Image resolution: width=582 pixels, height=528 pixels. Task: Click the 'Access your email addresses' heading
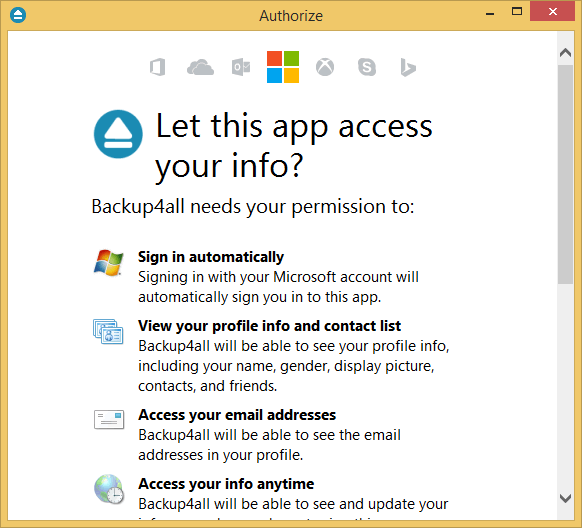click(x=237, y=415)
